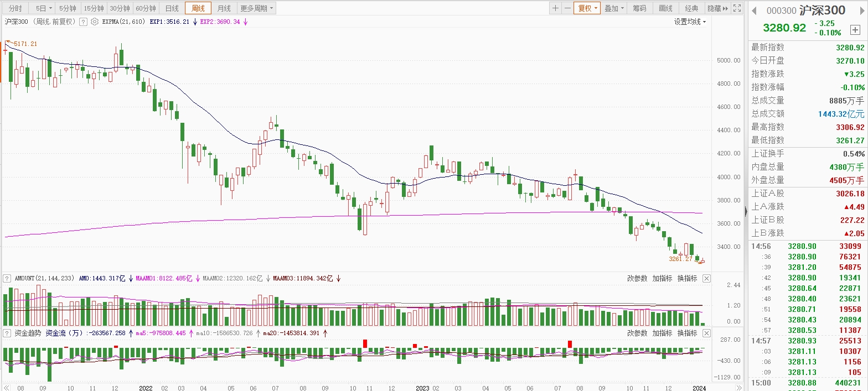Zoom out chart with minus button
The width and height of the screenshot is (868, 391).
click(567, 8)
